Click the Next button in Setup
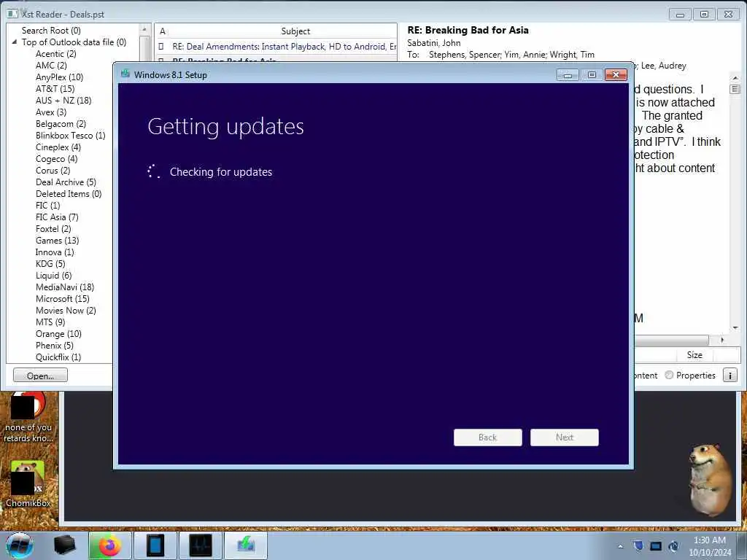The image size is (747, 560). tap(565, 437)
